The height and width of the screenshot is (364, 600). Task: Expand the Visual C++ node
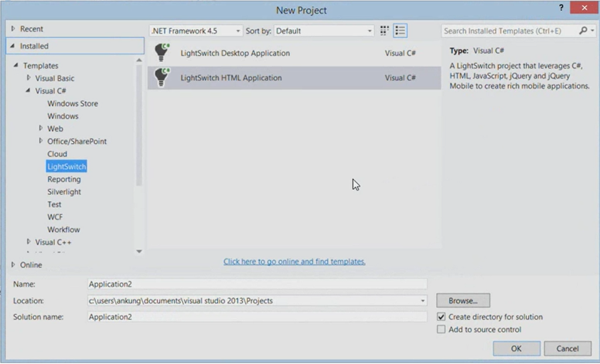point(29,242)
